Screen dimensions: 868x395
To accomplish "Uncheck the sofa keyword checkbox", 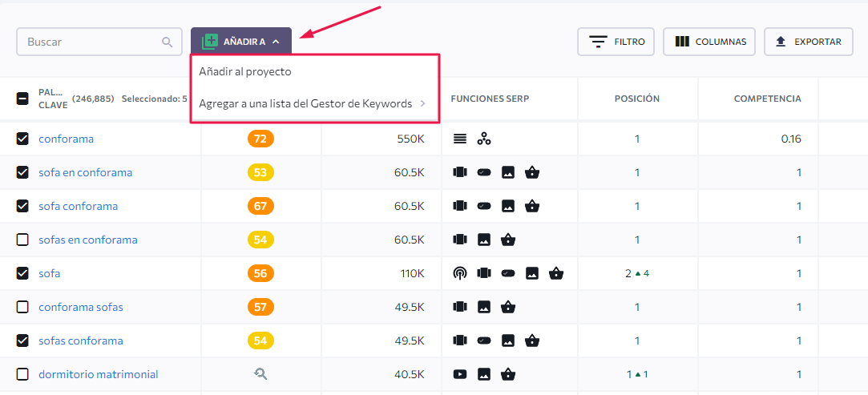I will pyautogui.click(x=22, y=273).
